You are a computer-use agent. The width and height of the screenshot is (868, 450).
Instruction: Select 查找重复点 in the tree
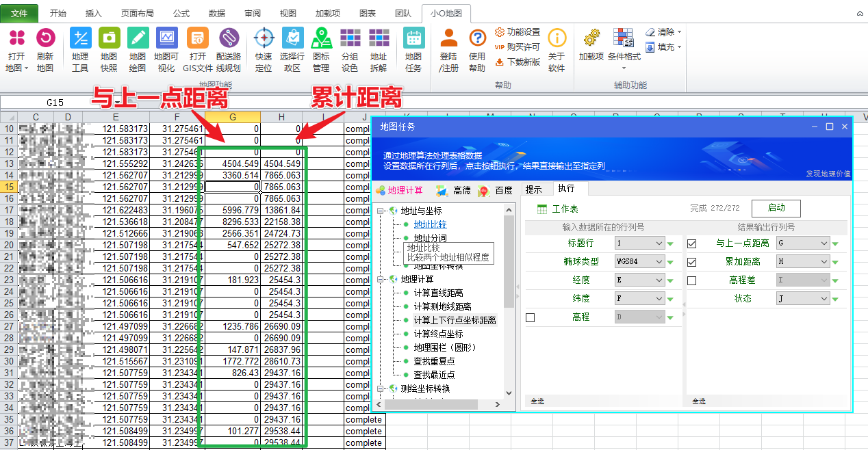[x=434, y=361]
